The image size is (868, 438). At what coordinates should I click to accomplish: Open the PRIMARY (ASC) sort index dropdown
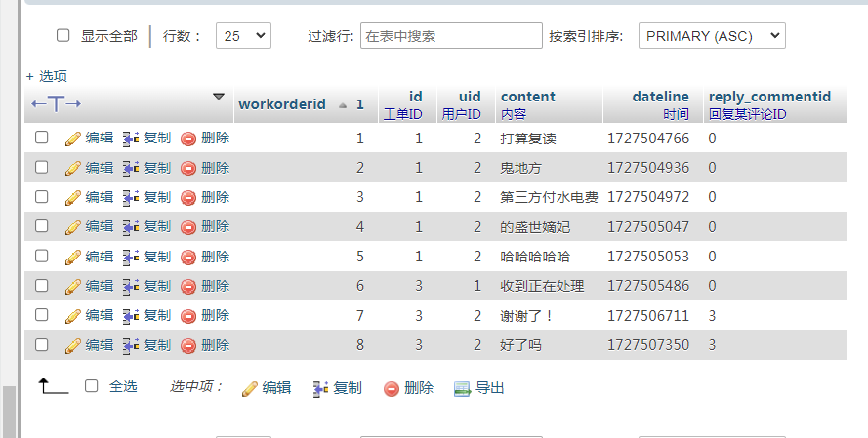(x=711, y=36)
